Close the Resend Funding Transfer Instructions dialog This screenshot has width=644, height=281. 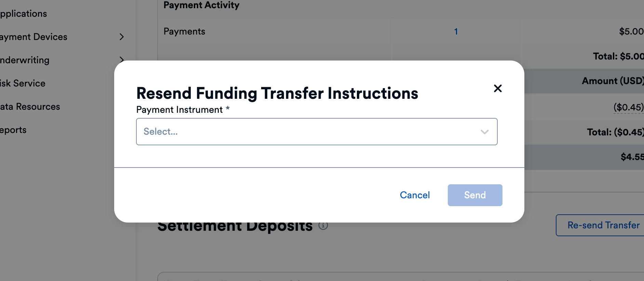498,89
